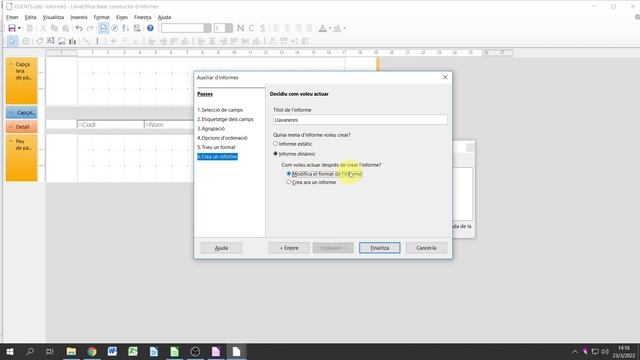Open the Report Navigator compass icon

[x=115, y=28]
